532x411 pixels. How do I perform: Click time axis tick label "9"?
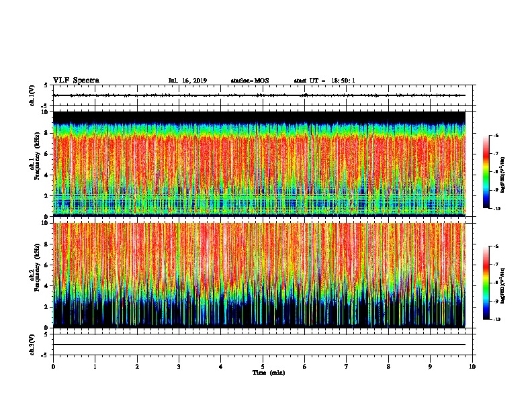click(430, 367)
